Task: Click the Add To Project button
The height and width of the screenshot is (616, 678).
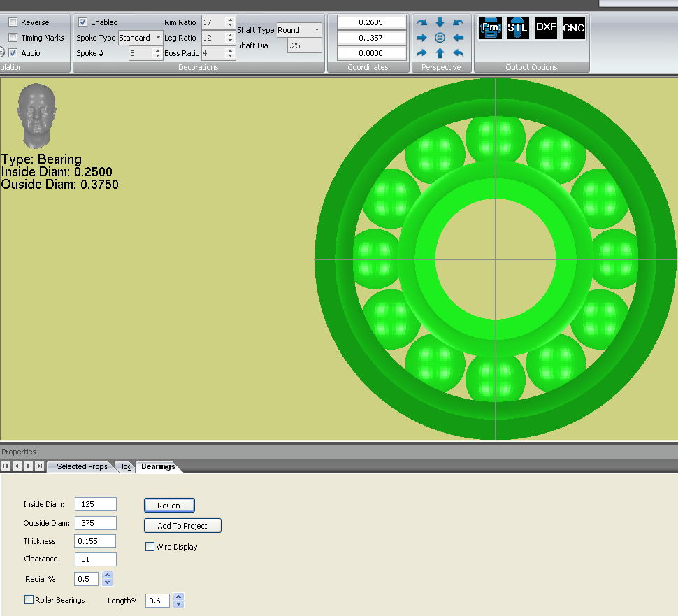Action: tap(182, 526)
